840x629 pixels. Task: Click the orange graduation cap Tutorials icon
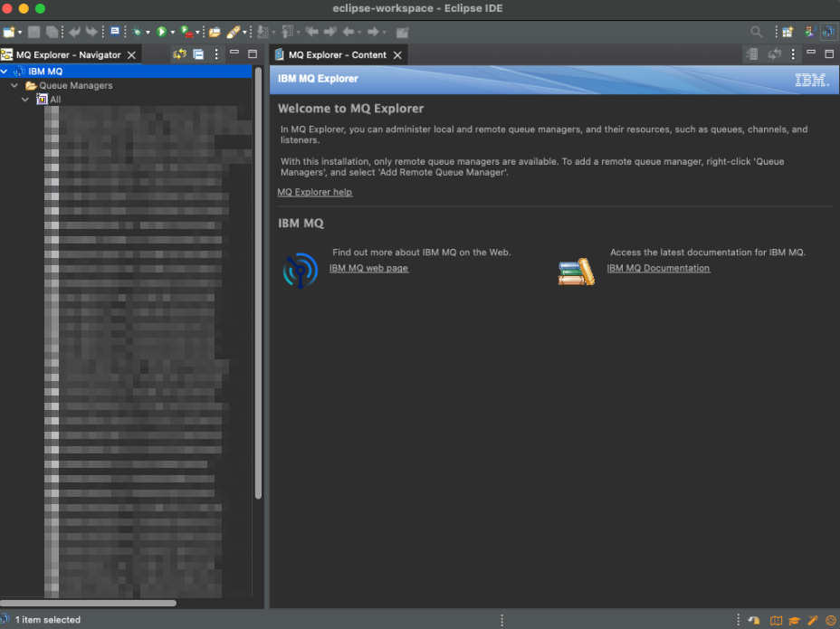(x=794, y=621)
